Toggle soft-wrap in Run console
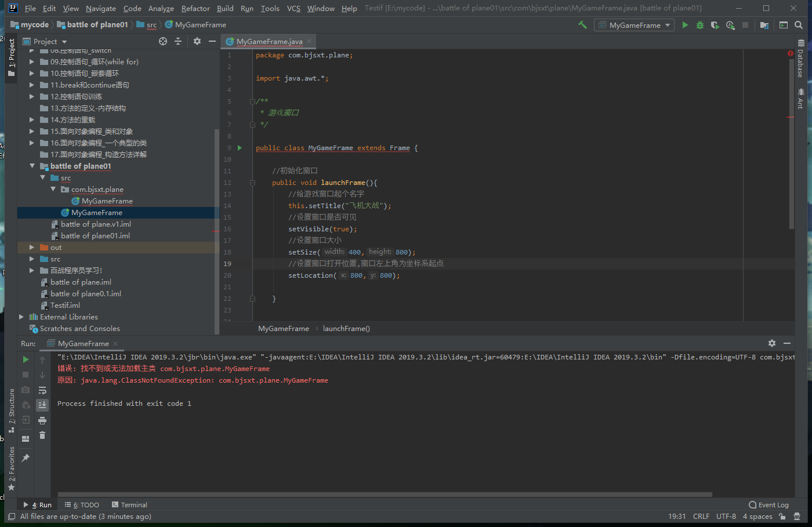812x527 pixels. click(x=42, y=390)
